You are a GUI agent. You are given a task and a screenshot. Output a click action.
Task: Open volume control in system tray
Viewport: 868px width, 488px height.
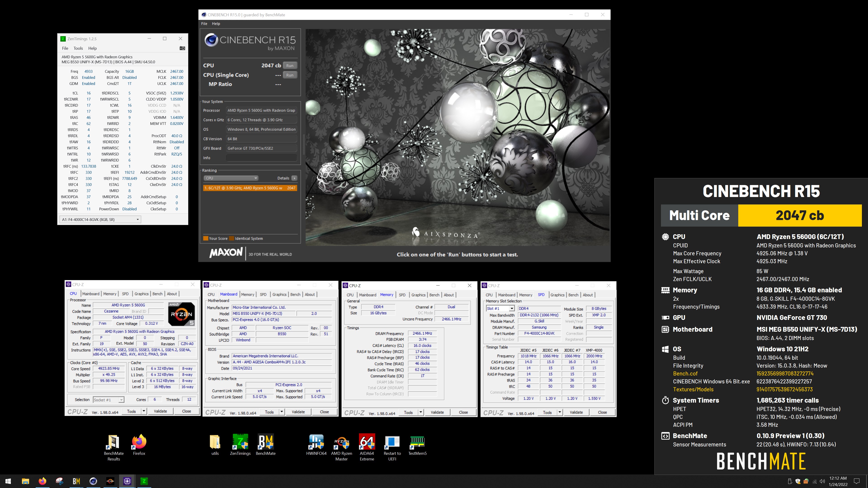pyautogui.click(x=822, y=481)
